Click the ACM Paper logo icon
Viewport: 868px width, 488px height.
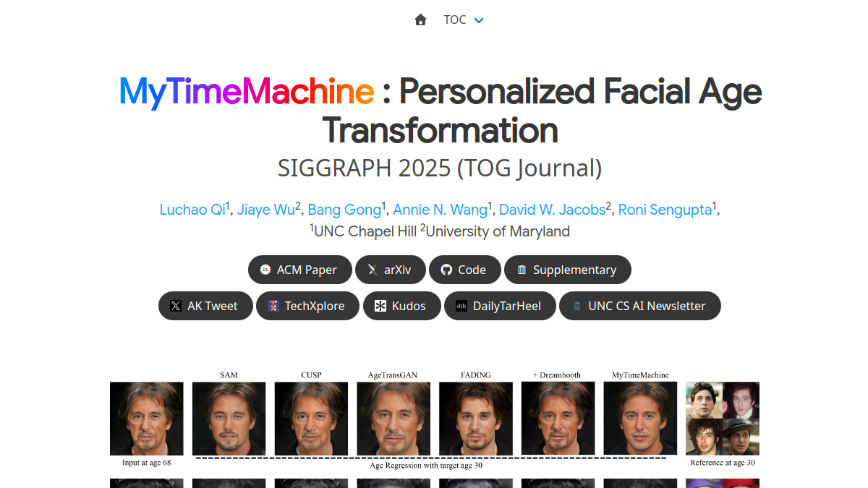[x=265, y=270]
